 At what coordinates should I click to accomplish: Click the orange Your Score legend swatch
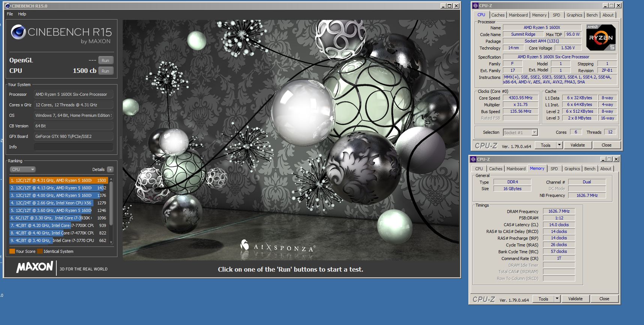[x=12, y=251]
